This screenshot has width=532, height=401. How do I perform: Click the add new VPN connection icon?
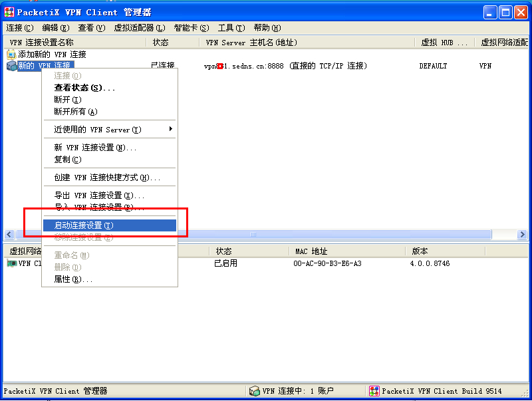[x=11, y=55]
